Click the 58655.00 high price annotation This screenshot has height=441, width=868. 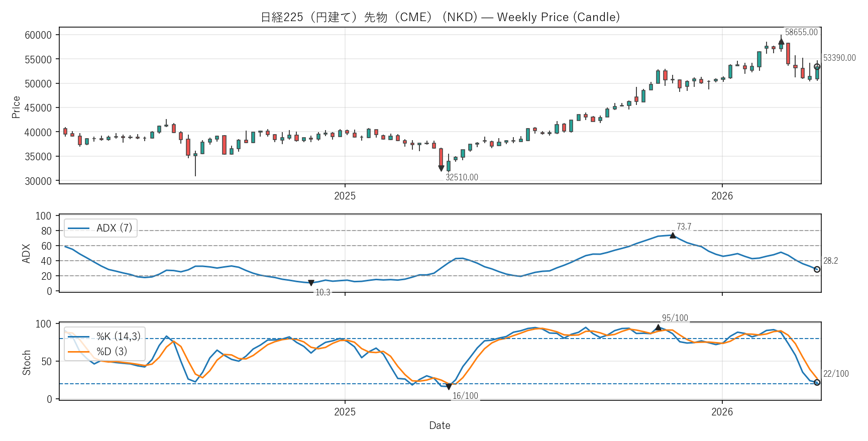(801, 32)
